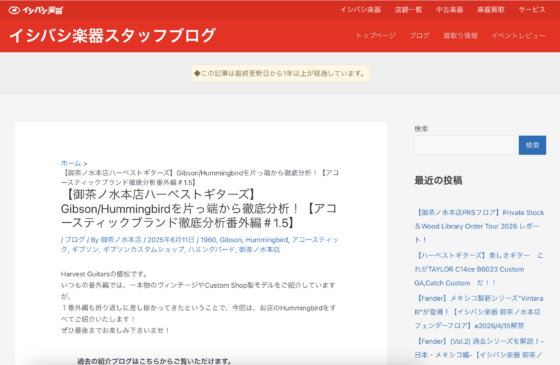Open the 楽器買取 menu item
The width and height of the screenshot is (560, 365).
point(491,10)
